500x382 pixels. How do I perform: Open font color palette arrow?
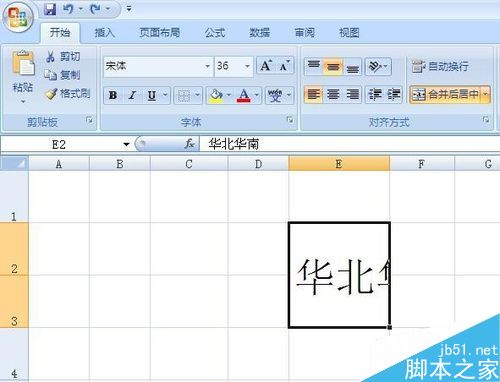tap(257, 95)
